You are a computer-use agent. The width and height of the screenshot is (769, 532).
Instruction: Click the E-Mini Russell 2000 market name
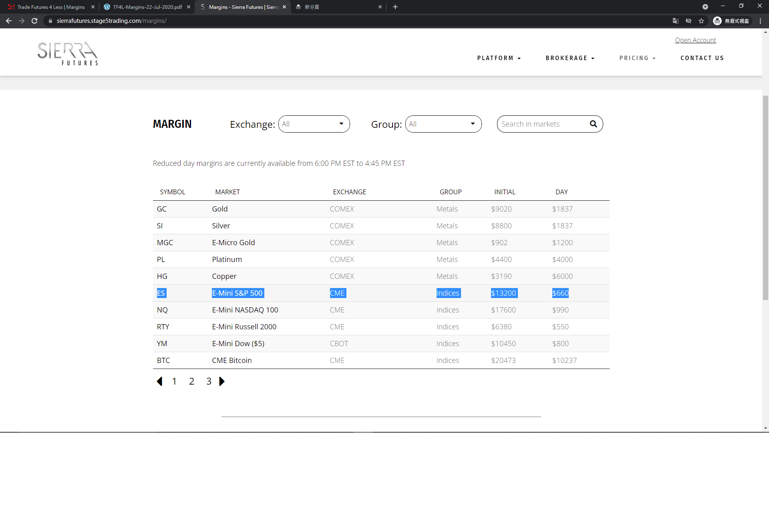point(244,327)
